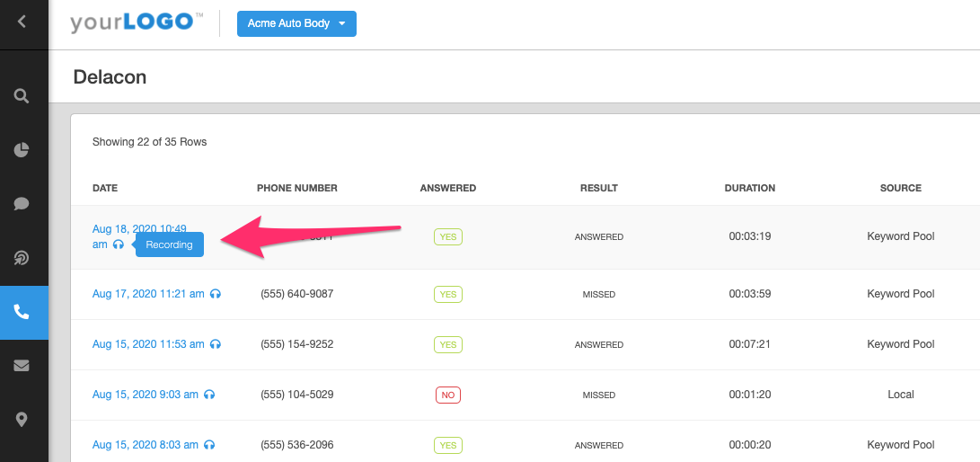This screenshot has width=980, height=462.
Task: Sort by the PHONE NUMBER column header
Action: point(297,188)
